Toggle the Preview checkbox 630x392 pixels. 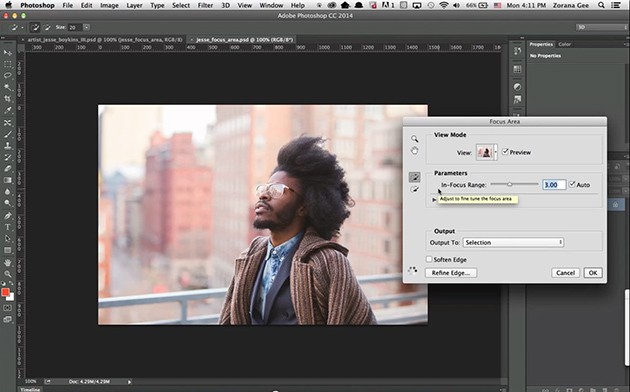point(505,152)
